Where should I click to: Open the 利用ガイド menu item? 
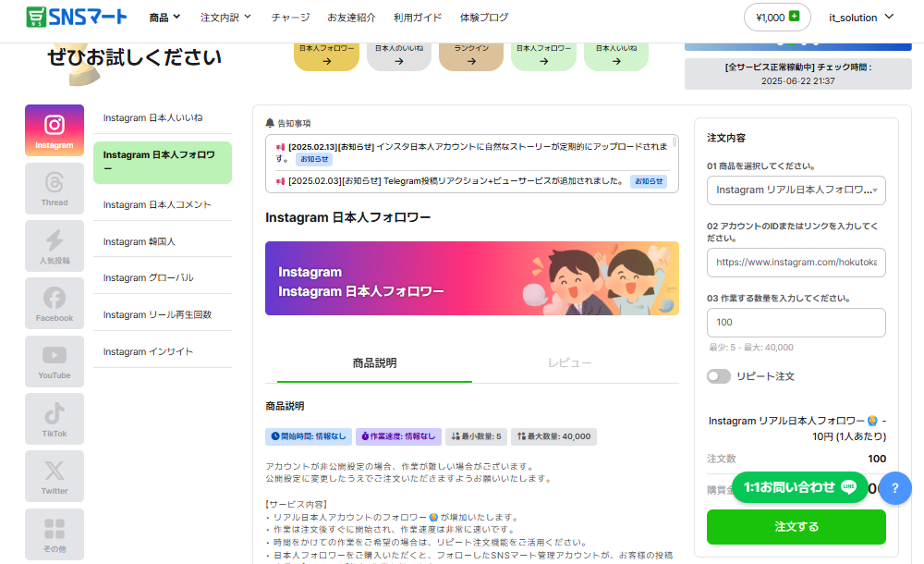[418, 18]
